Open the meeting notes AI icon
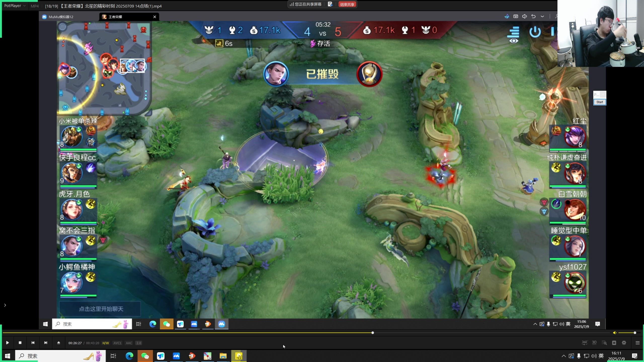Screen dimensions: 644x362 330,4
